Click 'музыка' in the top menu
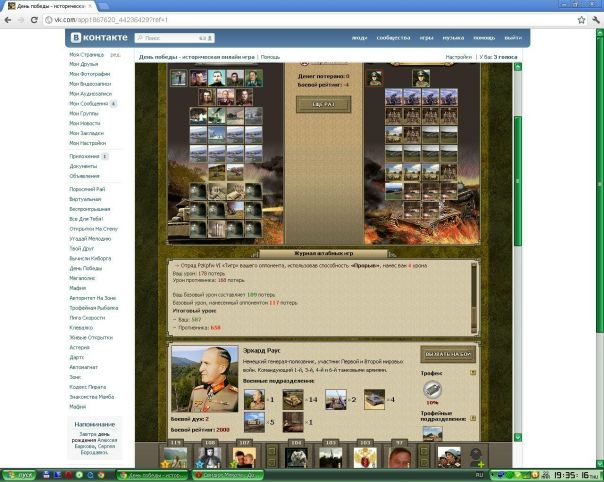Viewport: 604px width, 482px height. coord(453,38)
